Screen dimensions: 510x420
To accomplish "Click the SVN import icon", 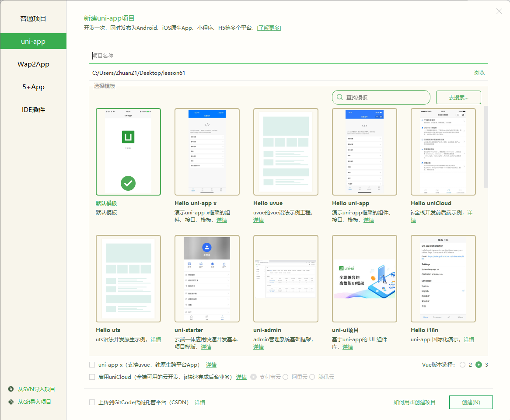I will coord(11,389).
